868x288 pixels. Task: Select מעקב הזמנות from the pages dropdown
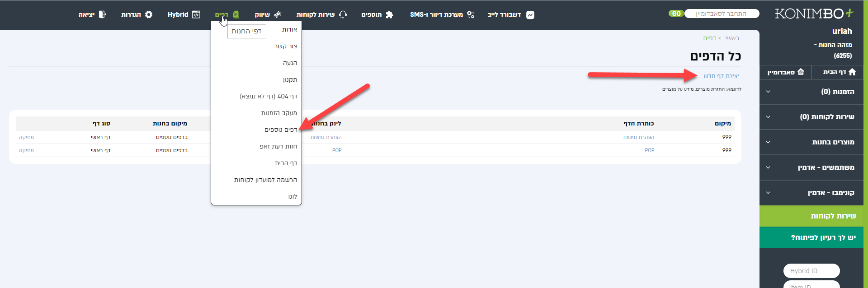point(279,113)
